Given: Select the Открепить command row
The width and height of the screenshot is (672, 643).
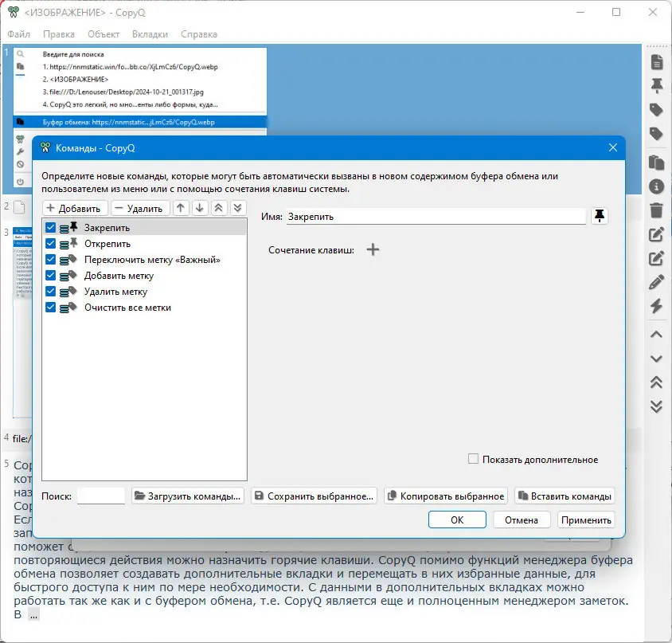Looking at the screenshot, I should [x=144, y=243].
